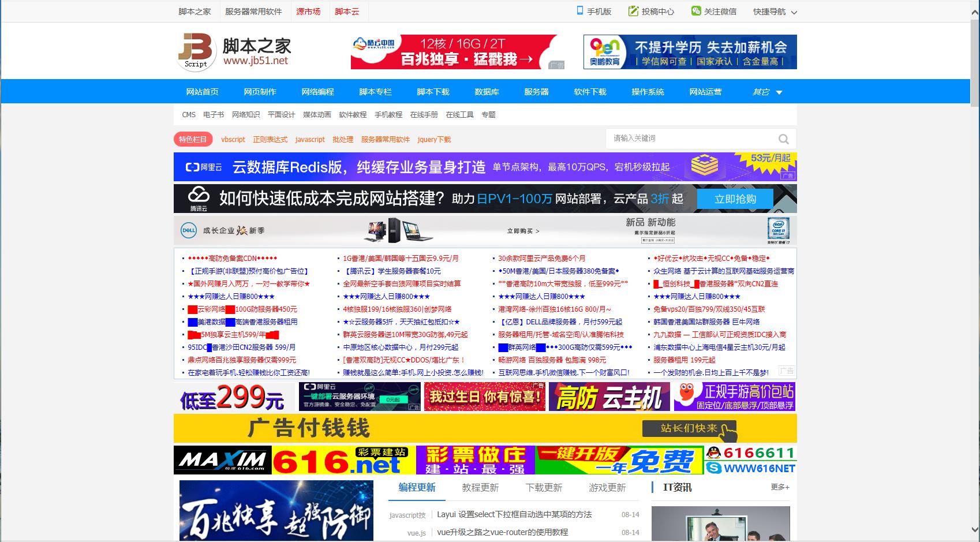
Task: Click 高防免备案CDN ad link
Action: click(x=233, y=259)
